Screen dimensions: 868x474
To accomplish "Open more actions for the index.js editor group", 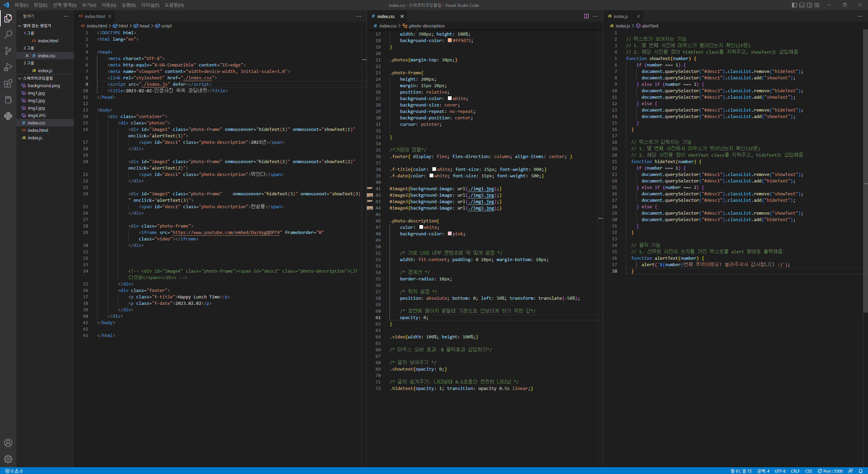I will pos(860,16).
